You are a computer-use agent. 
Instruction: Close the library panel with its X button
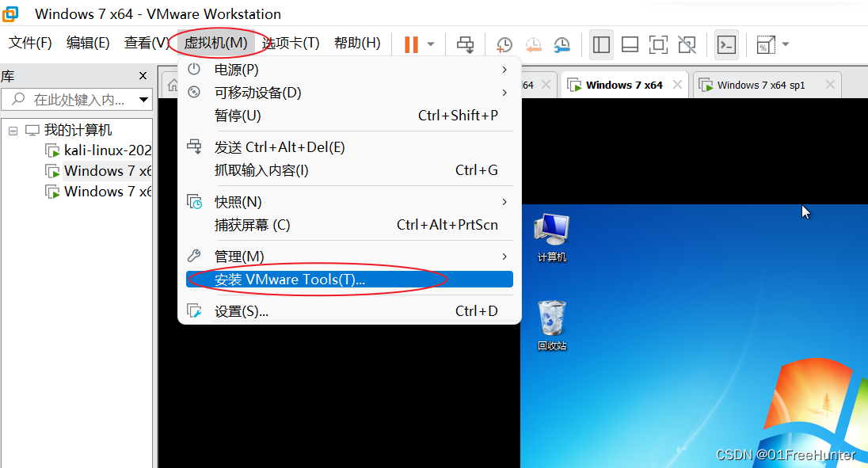143,75
